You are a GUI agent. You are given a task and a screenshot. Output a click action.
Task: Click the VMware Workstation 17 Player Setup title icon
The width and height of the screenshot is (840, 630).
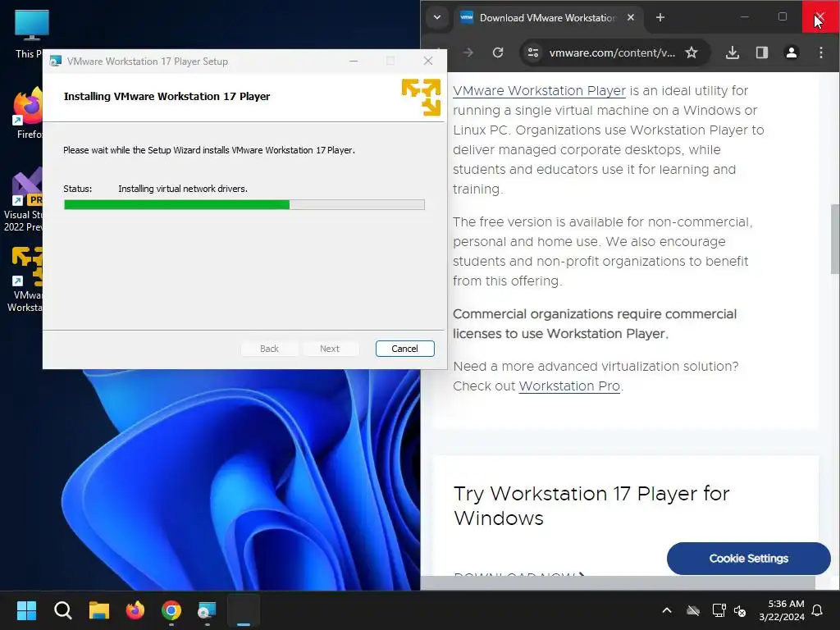pyautogui.click(x=55, y=61)
